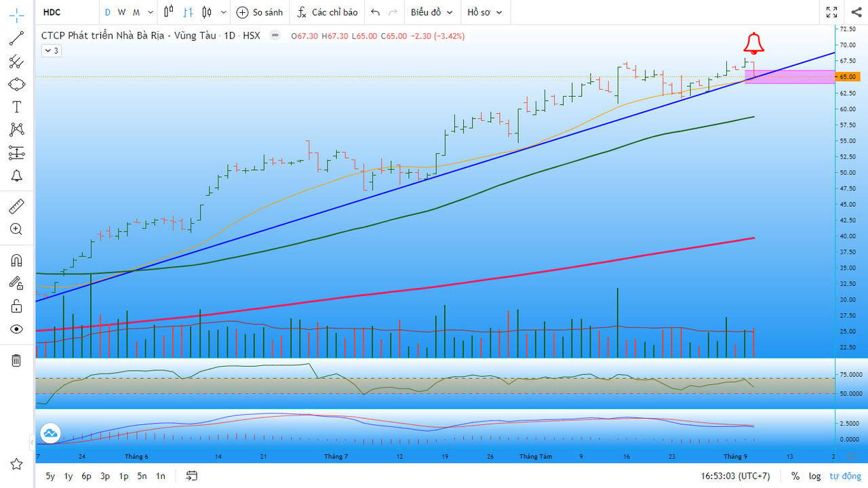The height and width of the screenshot is (488, 868).
Task: Open the 'Biểu đồ' dropdown
Action: [431, 12]
